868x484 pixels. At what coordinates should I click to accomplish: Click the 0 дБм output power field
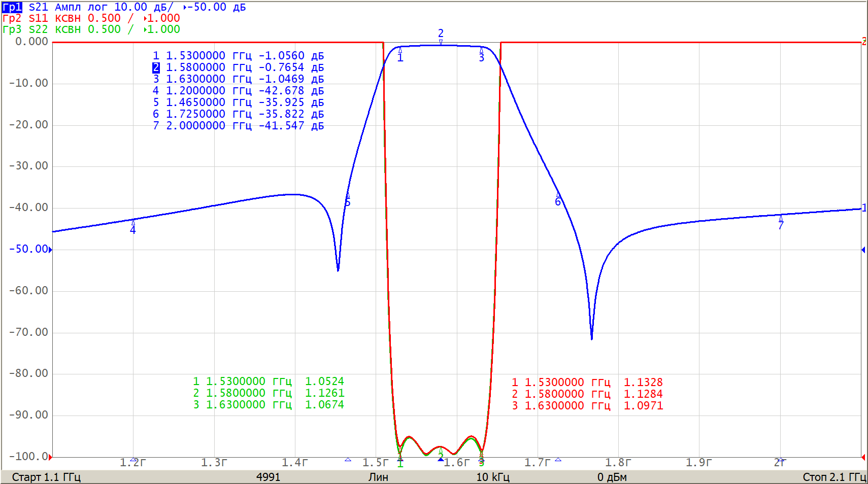pyautogui.click(x=612, y=477)
